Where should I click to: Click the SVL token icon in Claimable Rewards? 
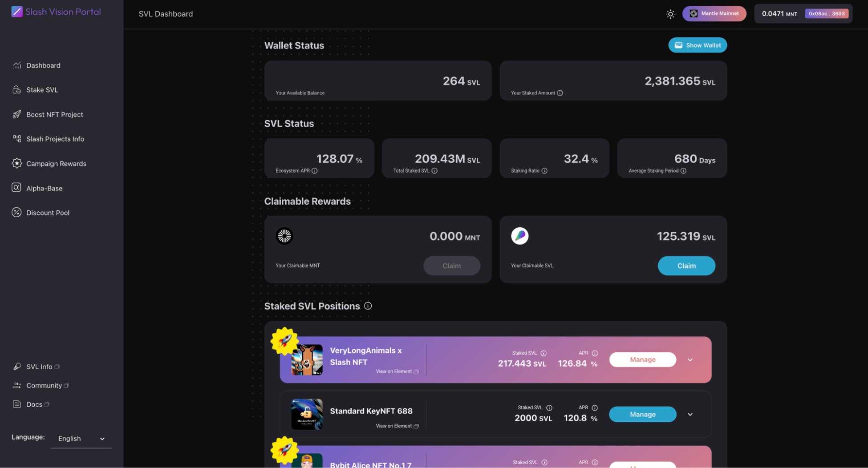pos(519,236)
